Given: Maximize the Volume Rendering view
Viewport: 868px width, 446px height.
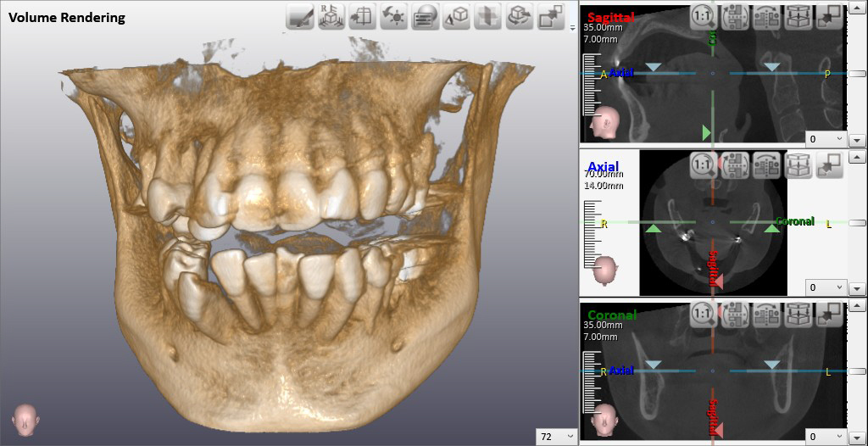Looking at the screenshot, I should [x=551, y=16].
